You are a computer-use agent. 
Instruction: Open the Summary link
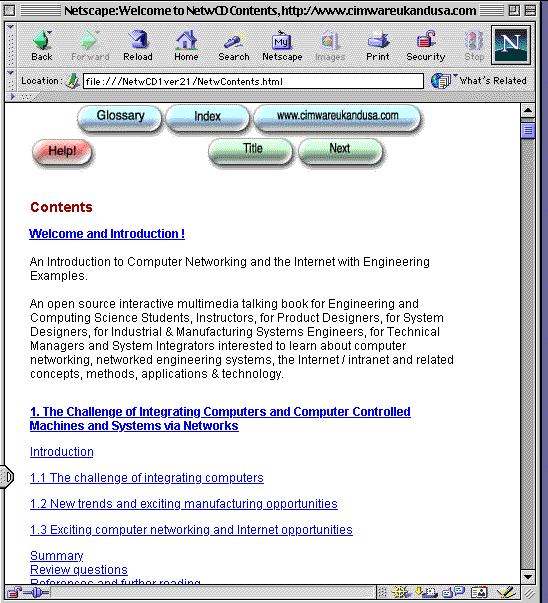click(x=57, y=556)
